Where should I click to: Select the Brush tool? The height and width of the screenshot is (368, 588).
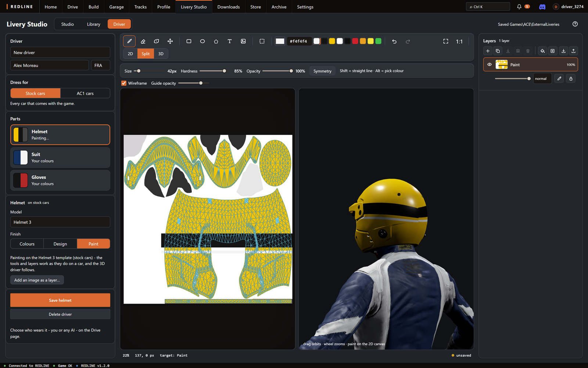[129, 41]
